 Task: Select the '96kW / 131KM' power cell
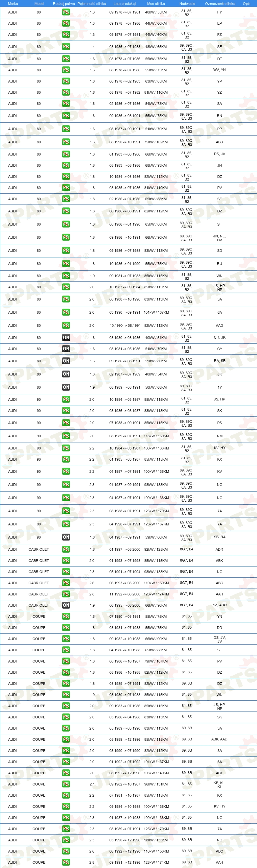[156, 784]
